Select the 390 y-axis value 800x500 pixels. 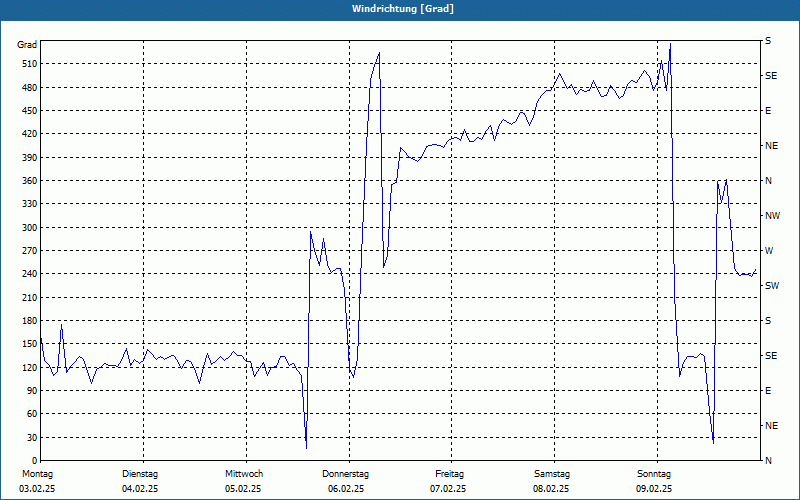tap(30, 157)
